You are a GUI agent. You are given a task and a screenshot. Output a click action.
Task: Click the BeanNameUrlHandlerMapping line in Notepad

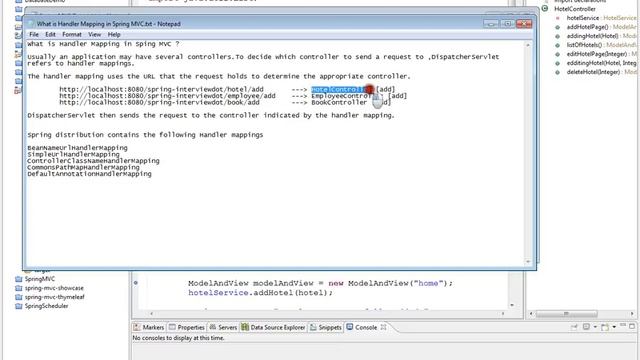[x=77, y=148]
